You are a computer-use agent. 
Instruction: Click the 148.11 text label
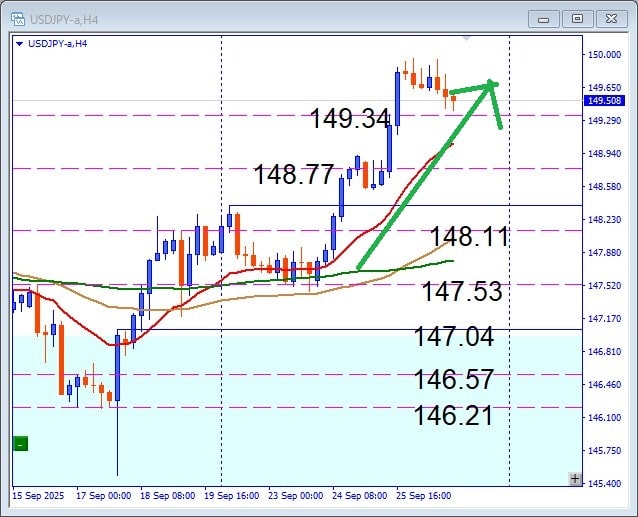(x=469, y=237)
